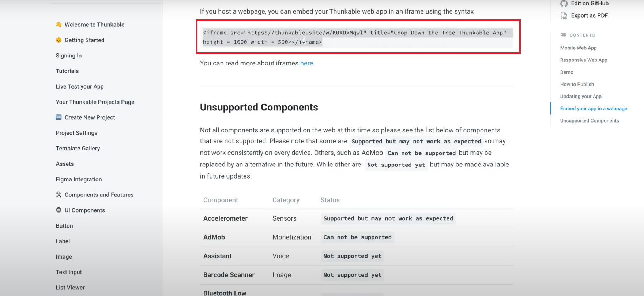The height and width of the screenshot is (296, 644).
Task: Open Template Gallery from sidebar
Action: click(x=78, y=148)
